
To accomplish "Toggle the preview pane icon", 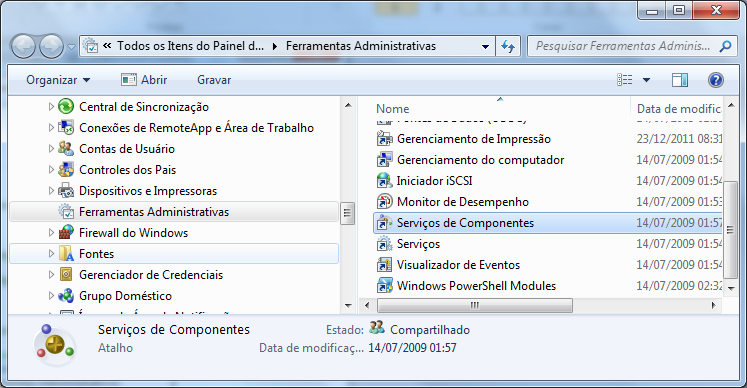I will click(680, 80).
